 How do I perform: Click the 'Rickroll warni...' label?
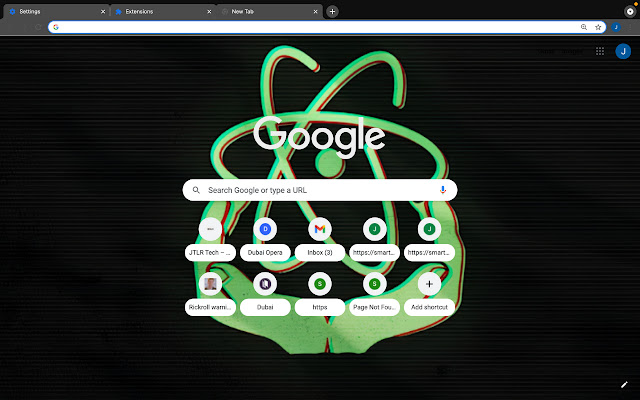210,307
